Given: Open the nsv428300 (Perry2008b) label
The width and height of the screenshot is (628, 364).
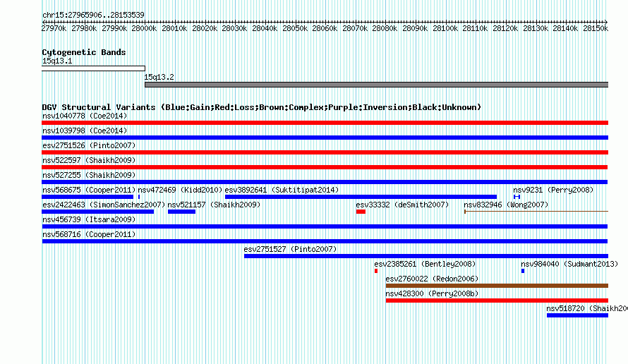Looking at the screenshot, I should click(432, 293).
